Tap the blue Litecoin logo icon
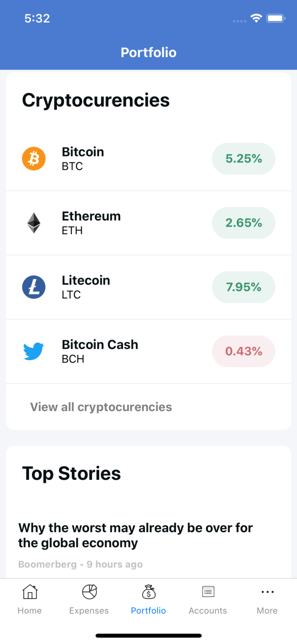Viewport: 297px width, 644px height. pyautogui.click(x=34, y=287)
